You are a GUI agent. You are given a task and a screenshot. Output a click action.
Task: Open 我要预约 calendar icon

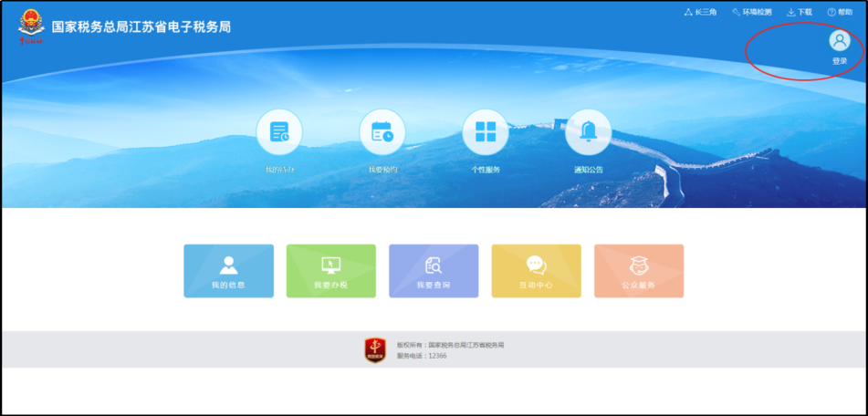click(x=382, y=132)
